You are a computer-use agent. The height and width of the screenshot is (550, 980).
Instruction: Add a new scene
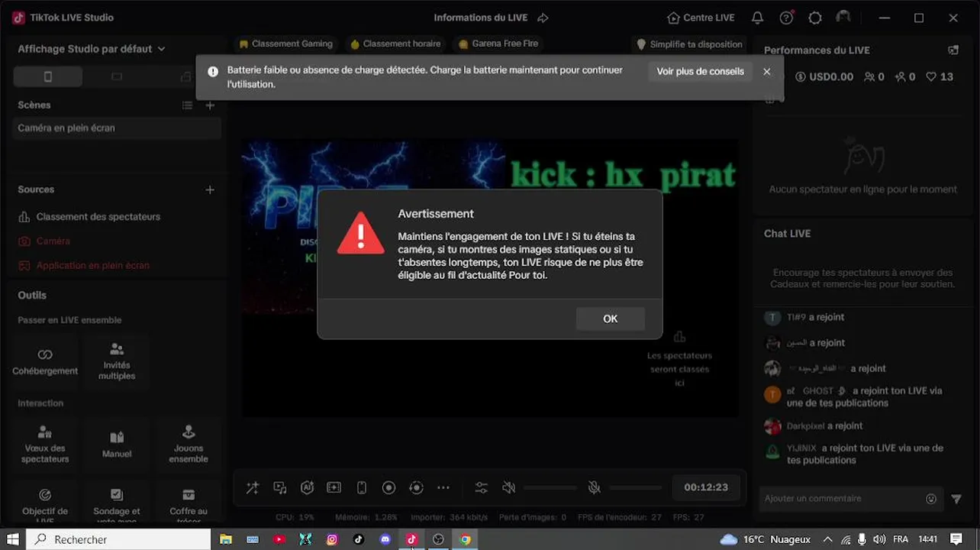tap(210, 105)
